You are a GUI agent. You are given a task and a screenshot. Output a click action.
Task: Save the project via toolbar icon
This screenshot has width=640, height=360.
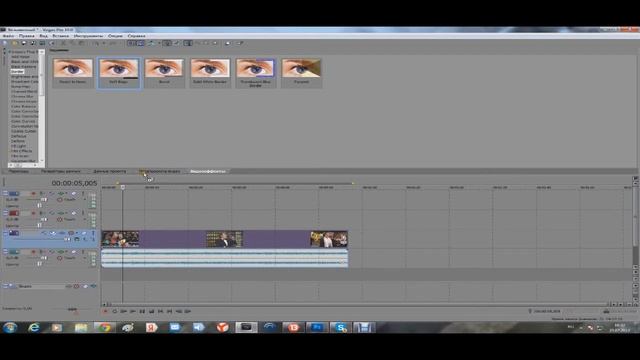[24, 43]
